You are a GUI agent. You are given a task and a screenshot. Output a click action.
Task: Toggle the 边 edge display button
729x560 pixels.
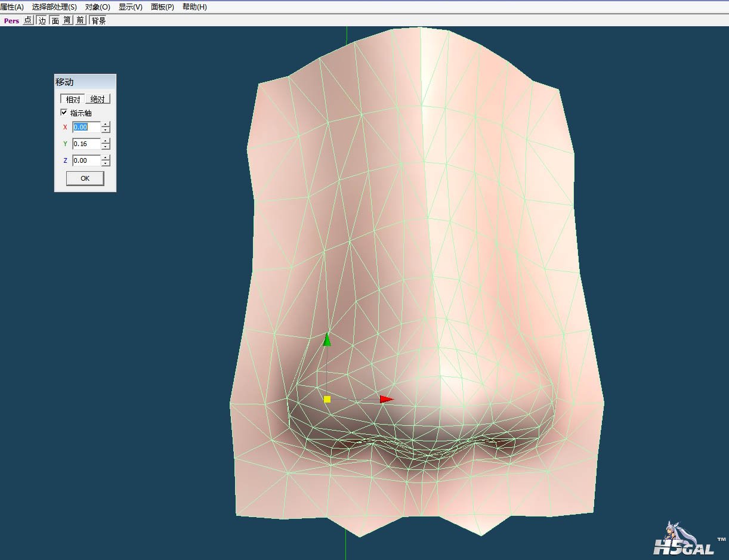[x=42, y=20]
